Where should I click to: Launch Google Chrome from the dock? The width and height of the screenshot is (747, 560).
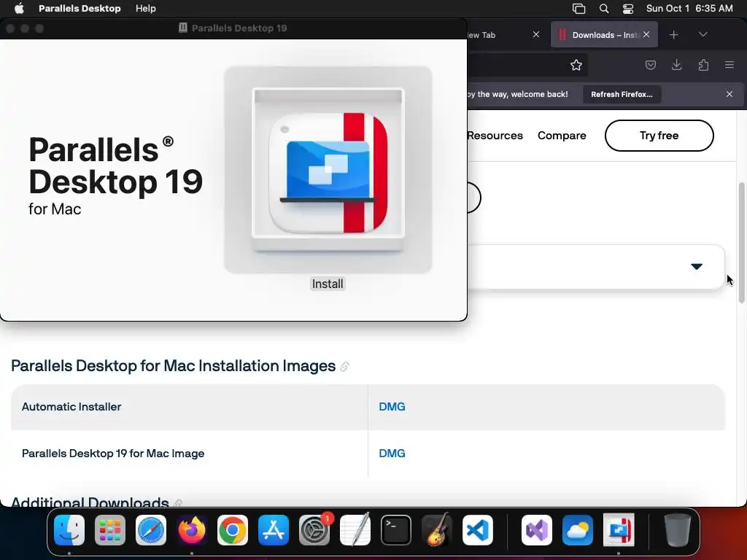coord(233,529)
